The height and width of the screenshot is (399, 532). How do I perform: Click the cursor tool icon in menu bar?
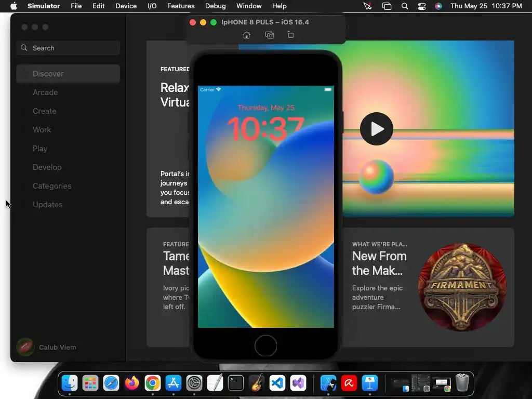367,6
